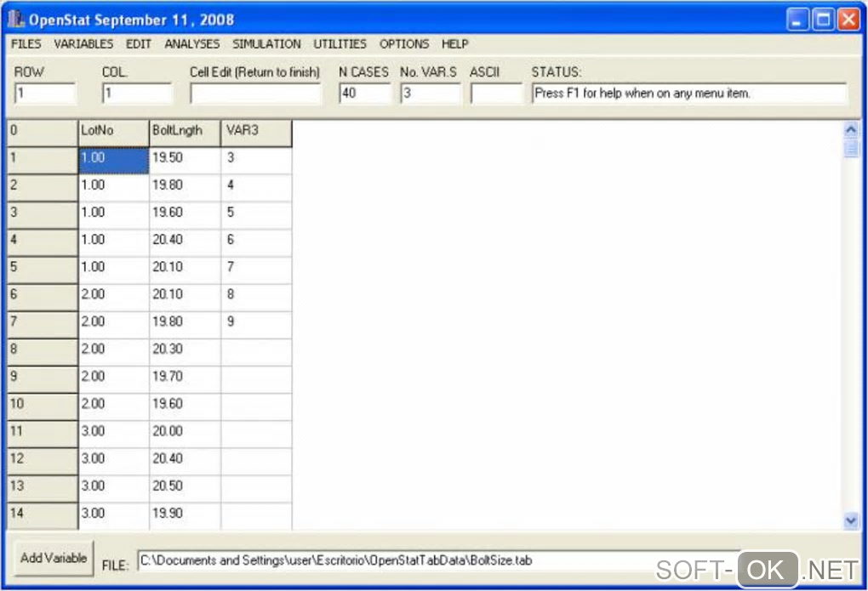Click BoltLngth cell in row 7

(x=185, y=325)
